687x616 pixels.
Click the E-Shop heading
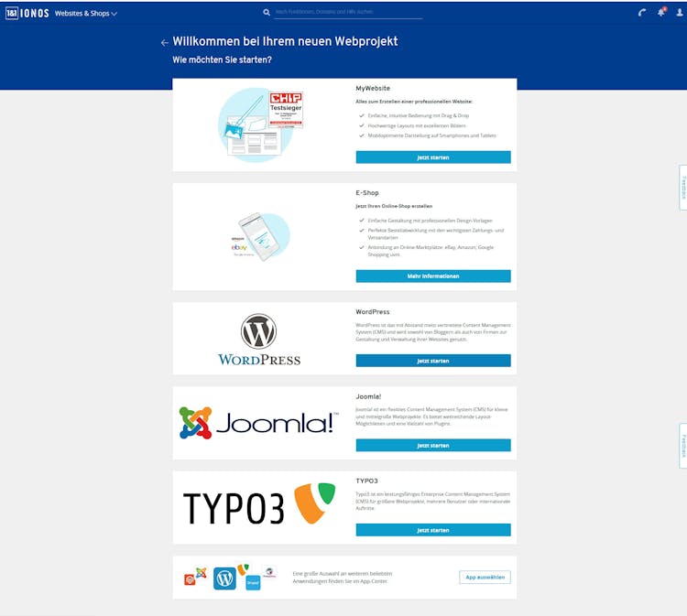pos(367,192)
